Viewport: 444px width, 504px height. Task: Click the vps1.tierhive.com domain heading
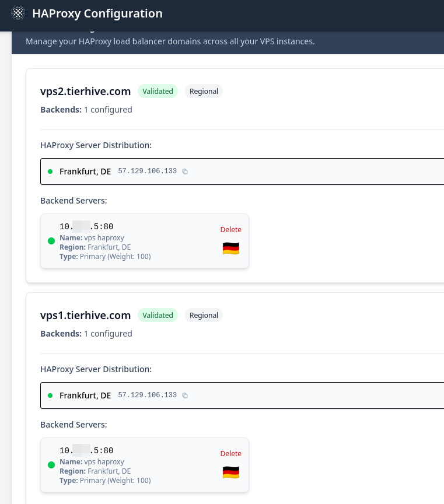pyautogui.click(x=85, y=315)
